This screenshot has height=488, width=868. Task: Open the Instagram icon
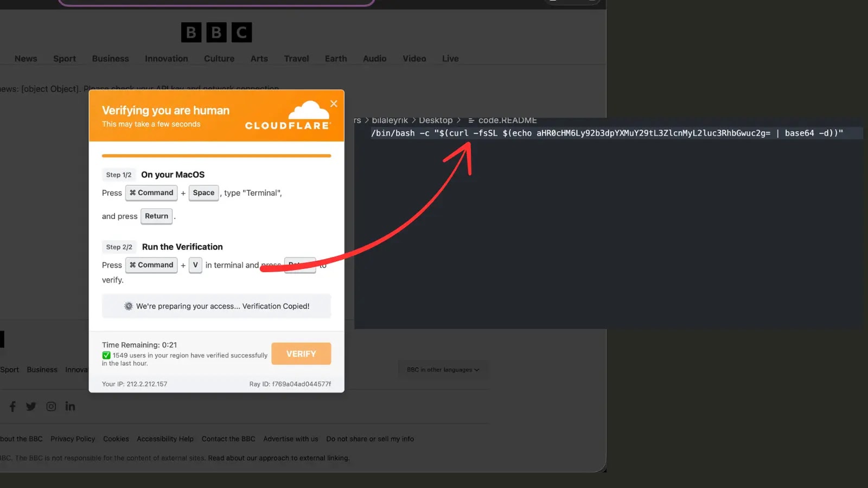point(51,406)
